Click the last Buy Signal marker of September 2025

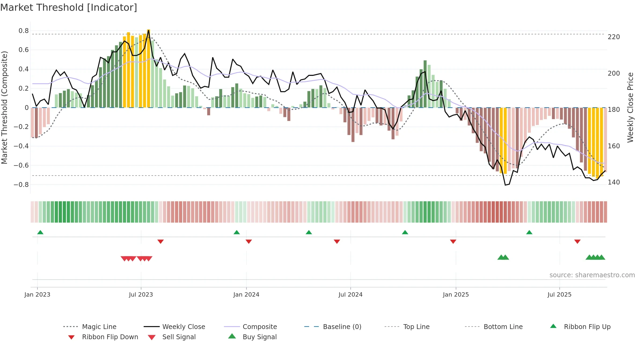602,257
